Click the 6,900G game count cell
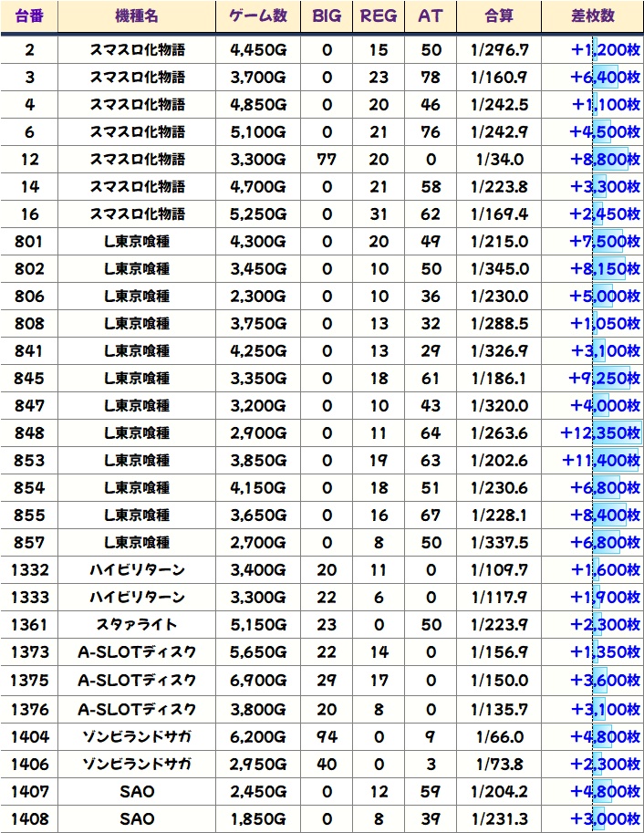 tap(259, 680)
